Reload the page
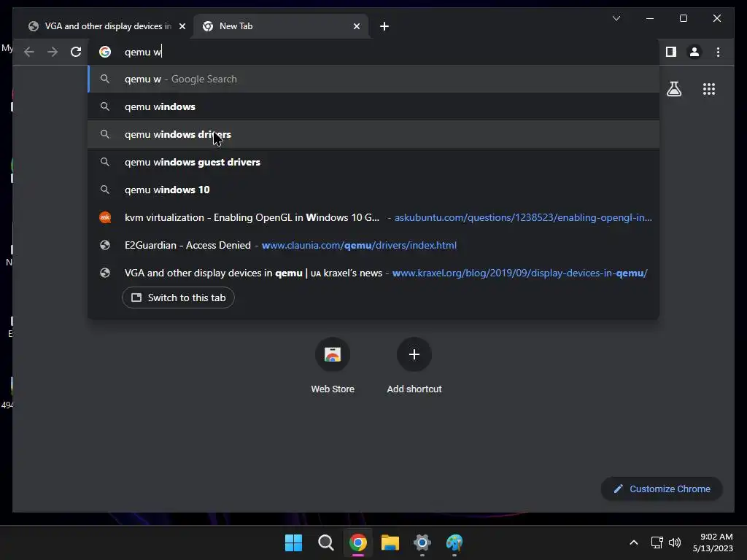Viewport: 747px width, 560px height. 76,52
